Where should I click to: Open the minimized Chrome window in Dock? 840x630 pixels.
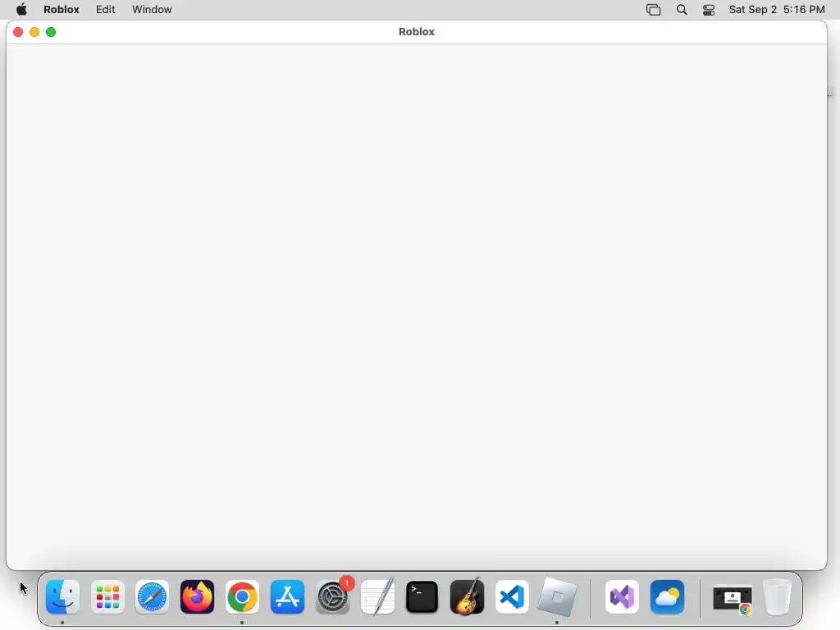[x=733, y=599]
